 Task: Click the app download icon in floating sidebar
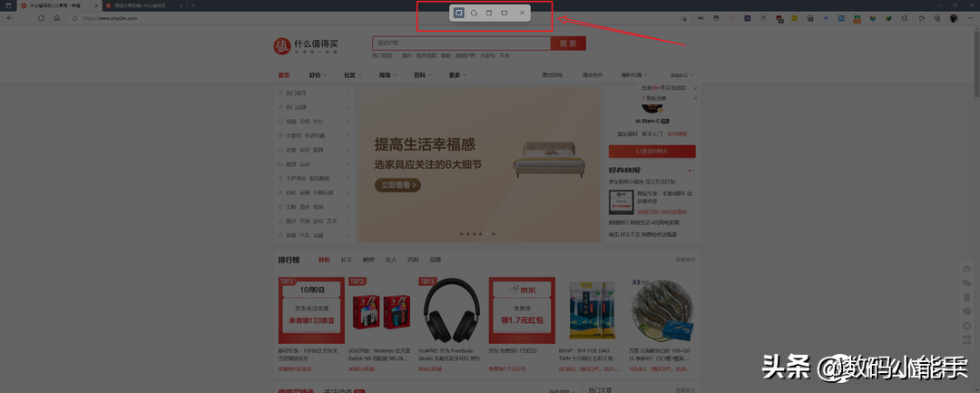pos(967,297)
